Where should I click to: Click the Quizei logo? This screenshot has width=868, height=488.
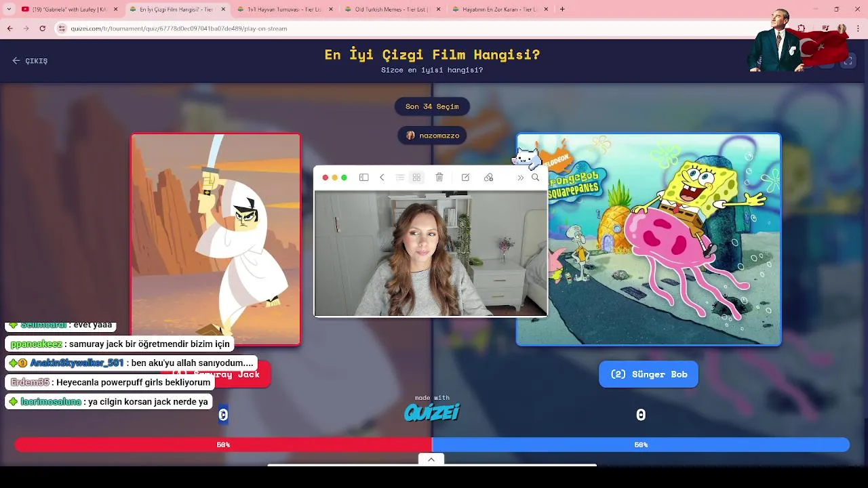pos(432,411)
